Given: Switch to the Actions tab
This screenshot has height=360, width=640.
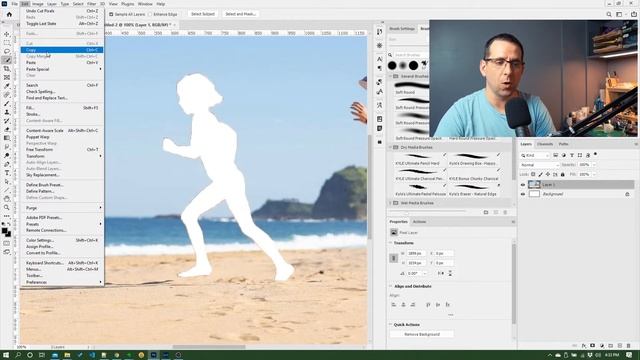Looking at the screenshot, I should click(419, 222).
